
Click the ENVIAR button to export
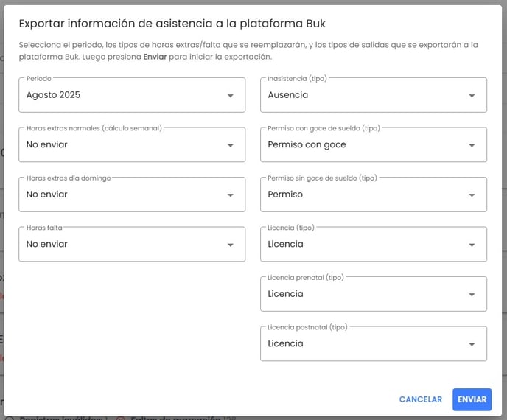(472, 399)
